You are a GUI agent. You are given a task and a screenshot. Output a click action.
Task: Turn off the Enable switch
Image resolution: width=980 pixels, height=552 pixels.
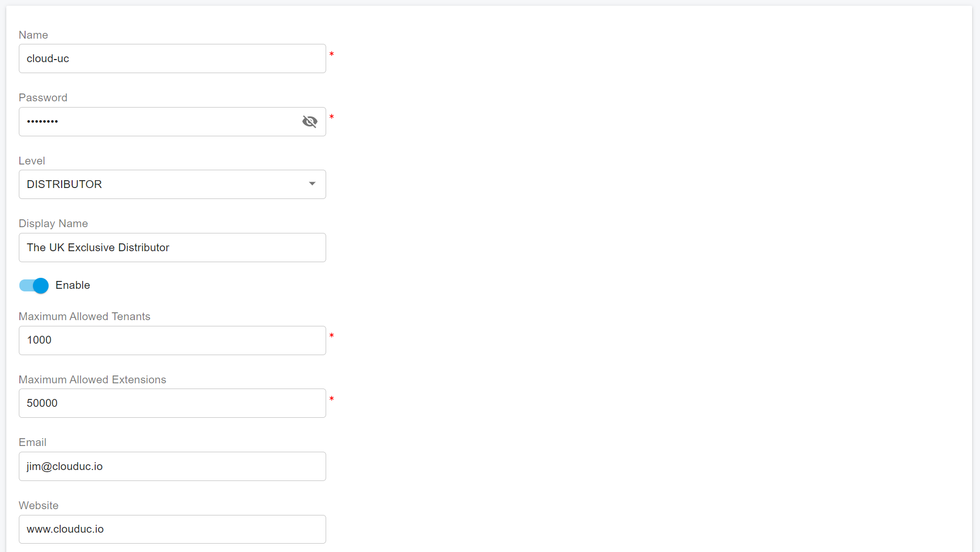[x=34, y=286]
